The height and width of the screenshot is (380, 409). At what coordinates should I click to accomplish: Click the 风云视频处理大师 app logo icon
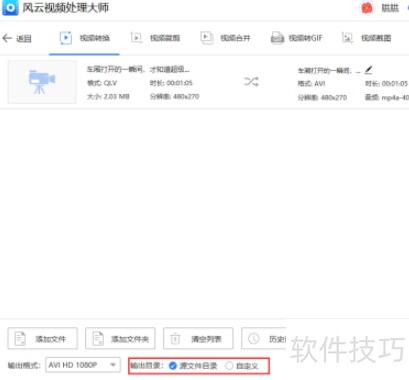tap(10, 8)
